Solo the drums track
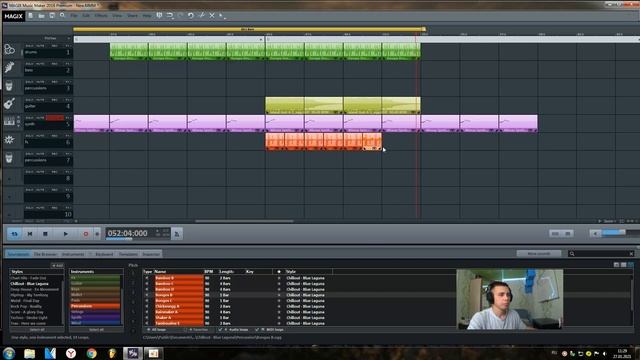 point(30,46)
